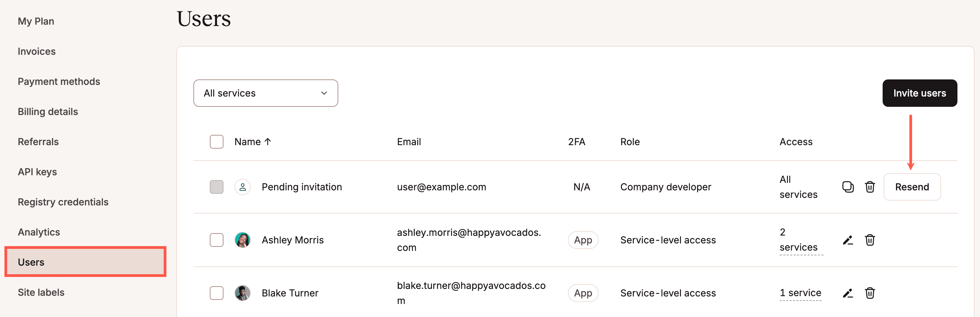Delete the pending invitation with trash icon

tap(870, 187)
